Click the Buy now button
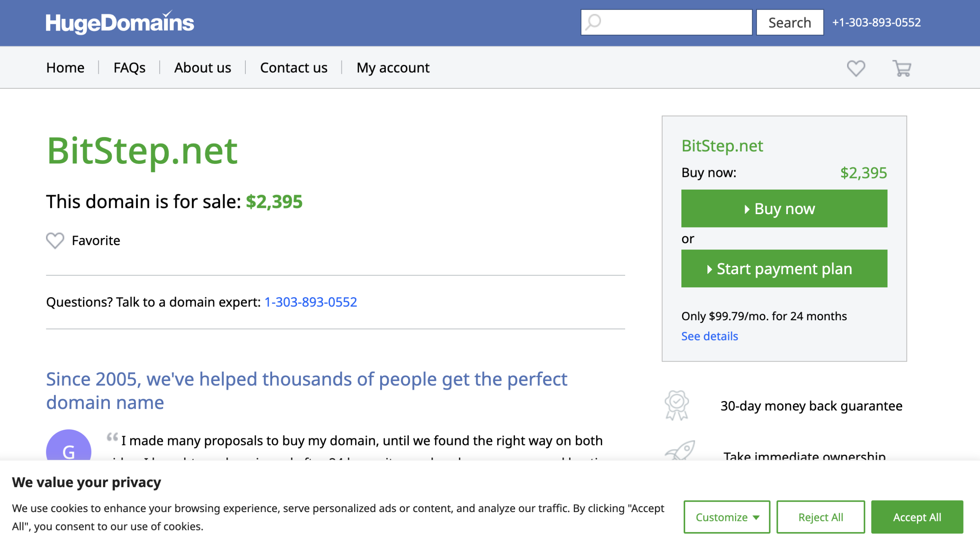This screenshot has height=537, width=980. coord(784,208)
